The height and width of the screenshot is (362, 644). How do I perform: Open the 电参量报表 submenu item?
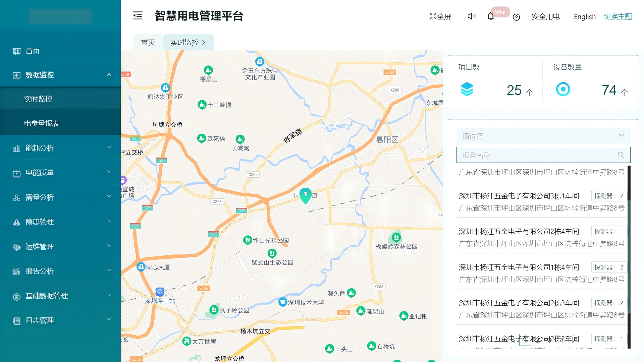coord(42,123)
